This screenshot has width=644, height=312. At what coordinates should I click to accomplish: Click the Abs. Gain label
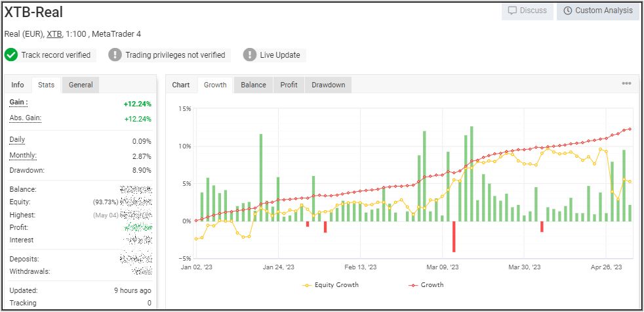(25, 118)
